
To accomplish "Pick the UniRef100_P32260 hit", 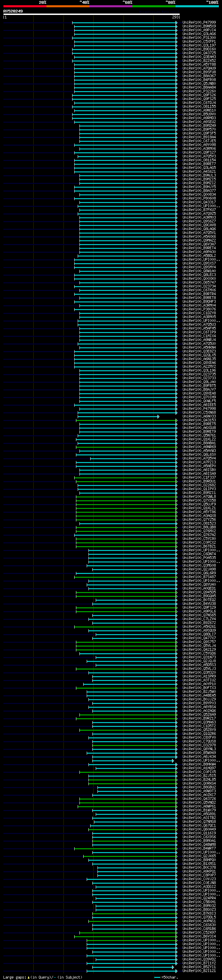I will tap(199, 91).
